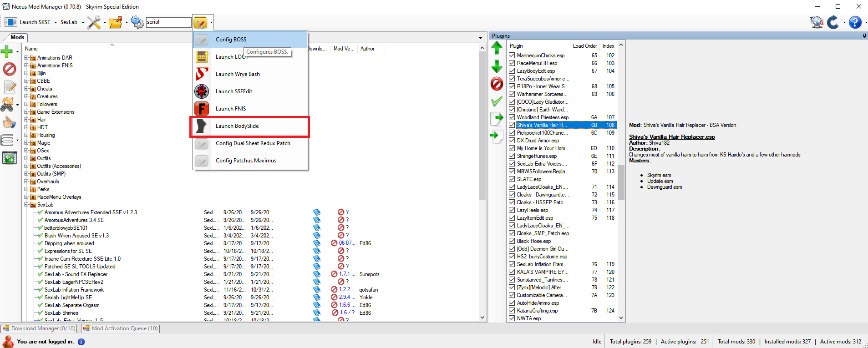This screenshot has height=348, width=868.
Task: Open the blue help question mark icon
Action: coord(855,22)
